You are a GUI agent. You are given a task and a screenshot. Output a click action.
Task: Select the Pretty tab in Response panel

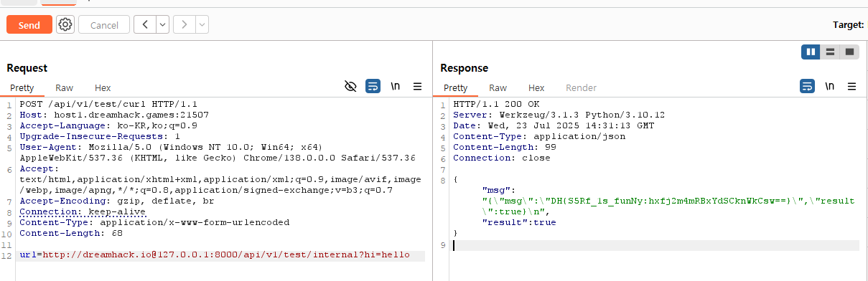(x=455, y=87)
